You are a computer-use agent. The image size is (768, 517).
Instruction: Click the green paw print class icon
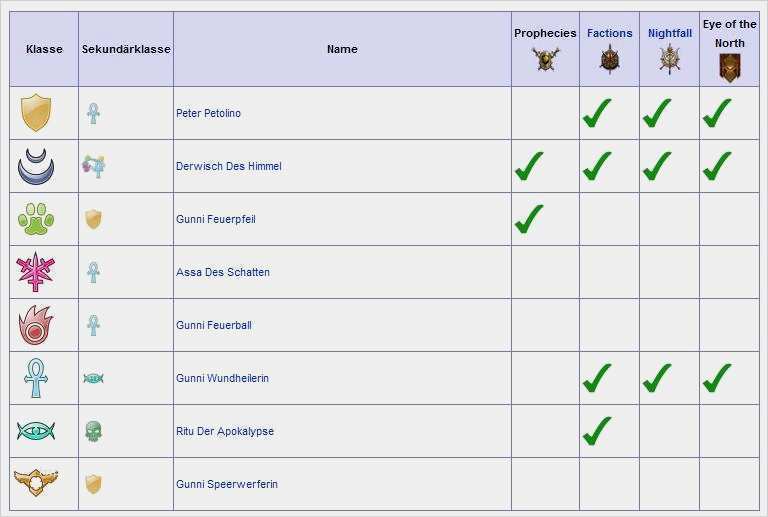[x=36, y=219]
